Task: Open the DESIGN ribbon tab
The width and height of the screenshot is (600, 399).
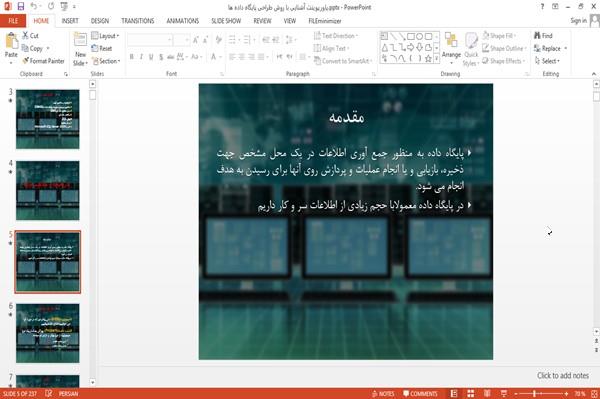Action: [x=100, y=21]
